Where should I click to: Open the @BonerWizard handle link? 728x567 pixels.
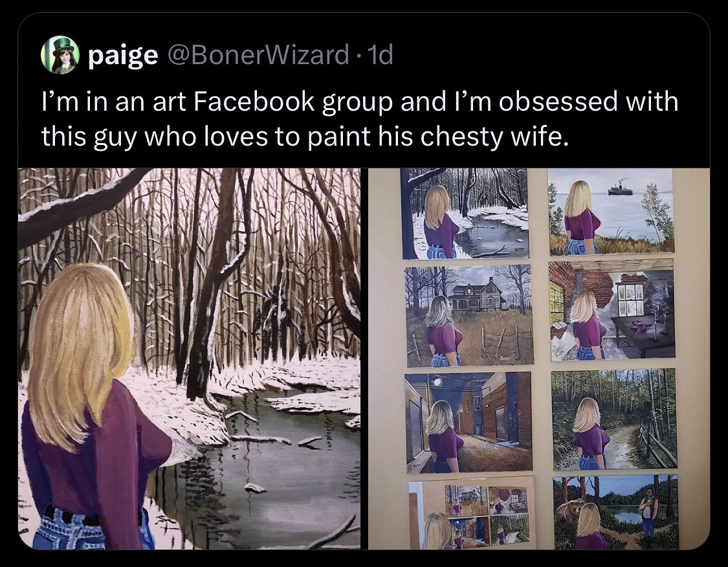pos(259,56)
